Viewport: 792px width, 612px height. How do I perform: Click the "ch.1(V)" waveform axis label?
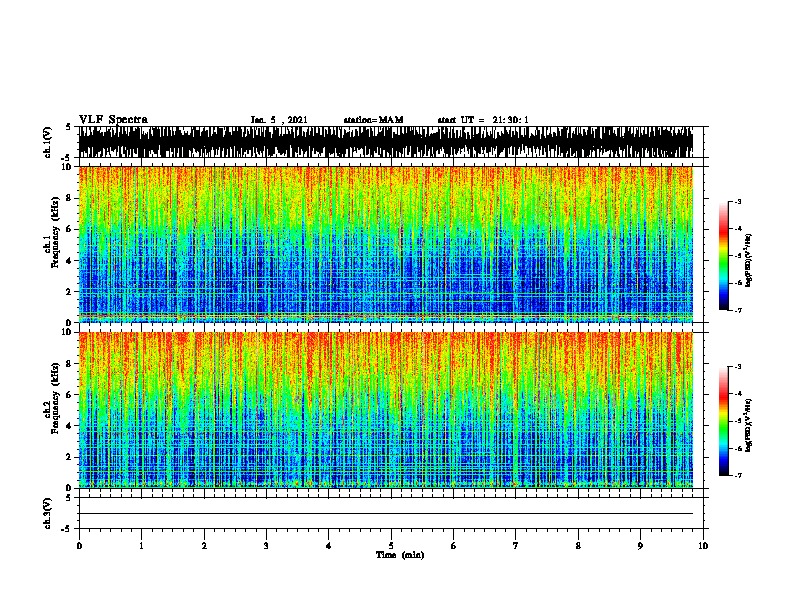coord(47,142)
